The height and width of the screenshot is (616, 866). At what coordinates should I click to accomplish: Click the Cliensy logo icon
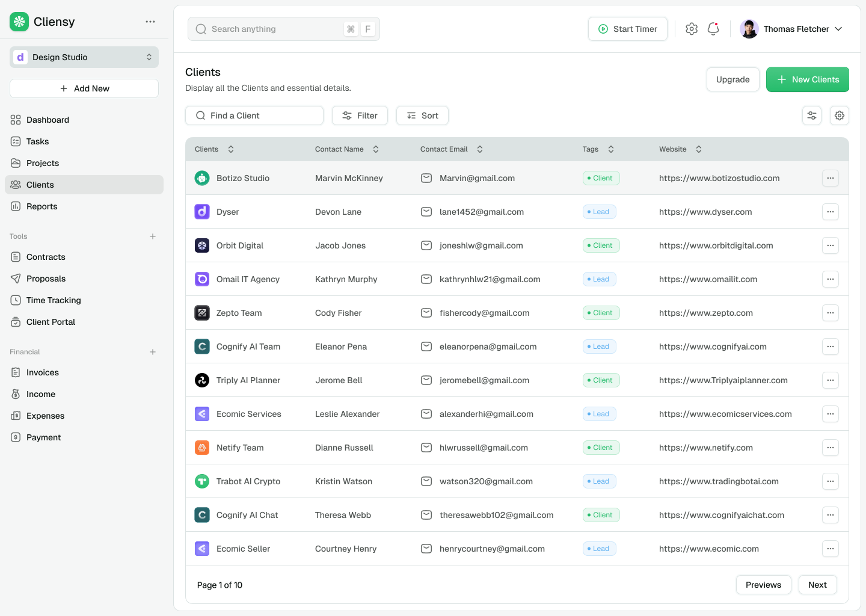[x=19, y=21]
